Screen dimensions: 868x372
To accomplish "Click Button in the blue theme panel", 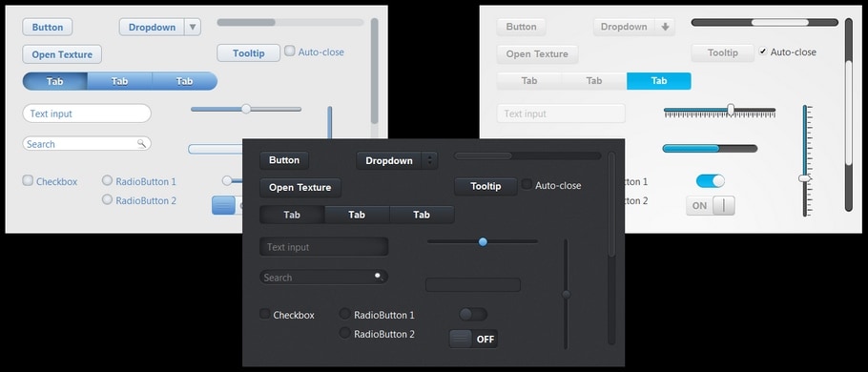I will tap(47, 27).
